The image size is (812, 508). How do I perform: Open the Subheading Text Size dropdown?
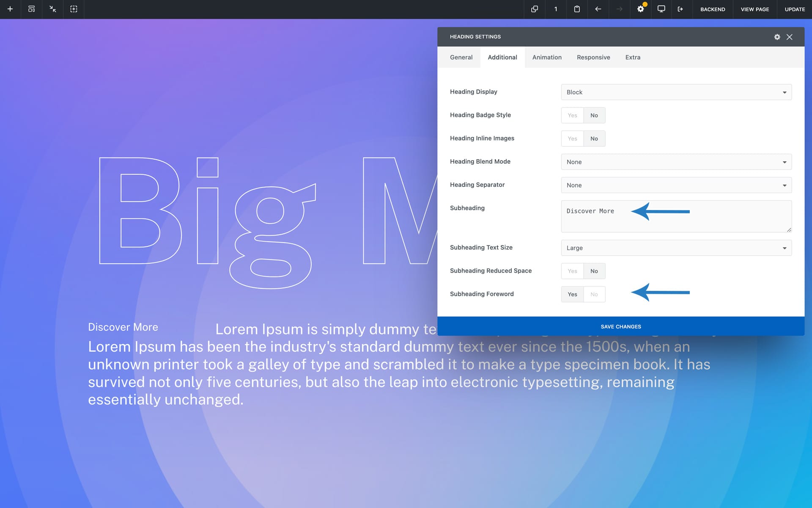(x=676, y=248)
